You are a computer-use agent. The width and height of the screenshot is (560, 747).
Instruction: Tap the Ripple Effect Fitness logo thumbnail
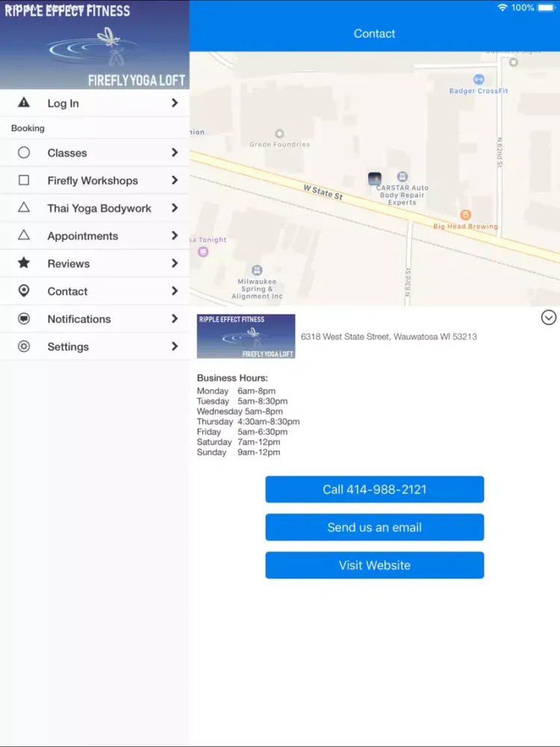246,336
